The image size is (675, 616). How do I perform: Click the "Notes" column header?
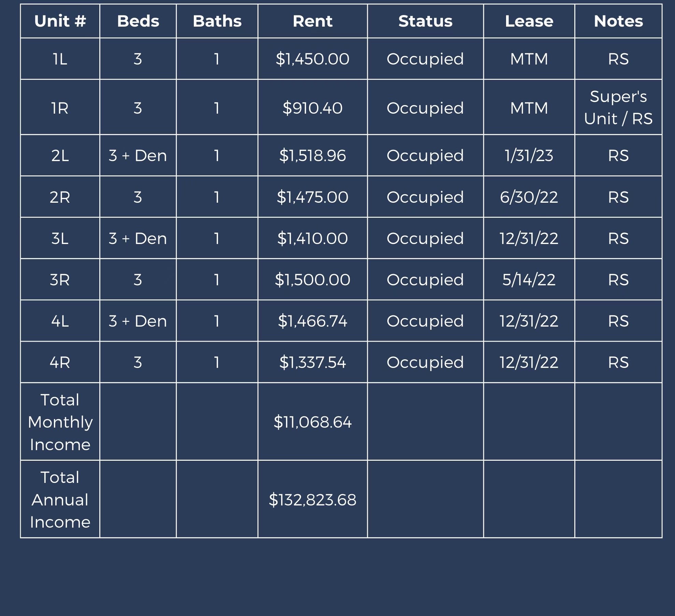click(618, 21)
